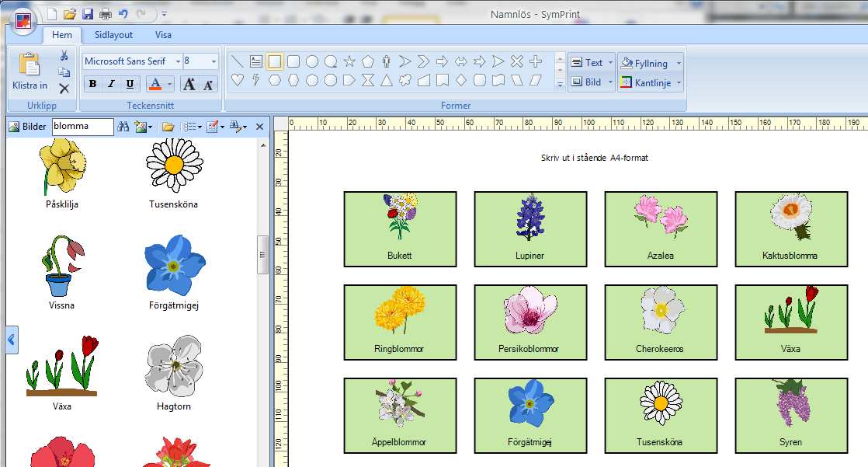Print with the quick-access printer icon
Image resolution: width=868 pixels, height=467 pixels.
point(105,14)
